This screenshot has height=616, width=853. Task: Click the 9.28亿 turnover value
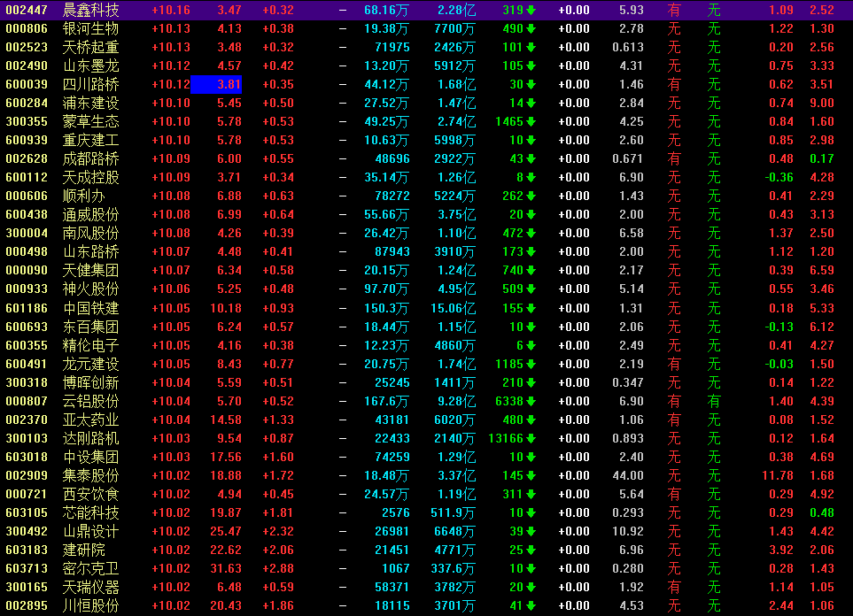456,401
